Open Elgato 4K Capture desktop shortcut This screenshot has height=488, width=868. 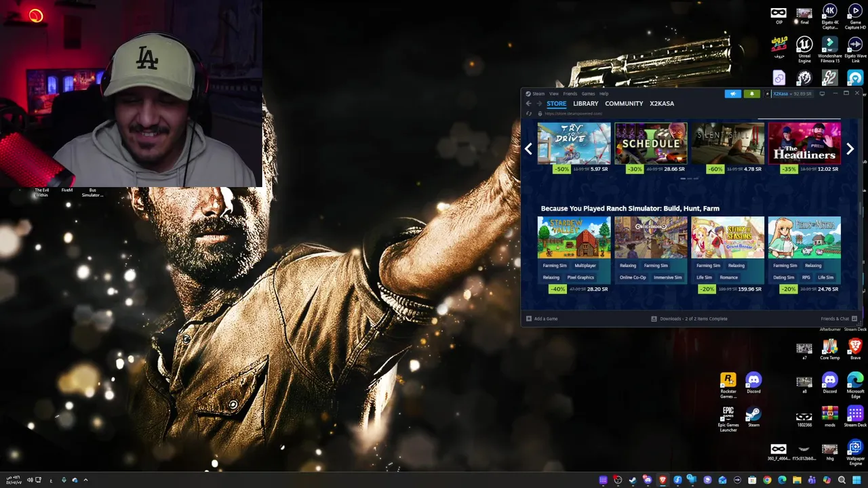(830, 17)
